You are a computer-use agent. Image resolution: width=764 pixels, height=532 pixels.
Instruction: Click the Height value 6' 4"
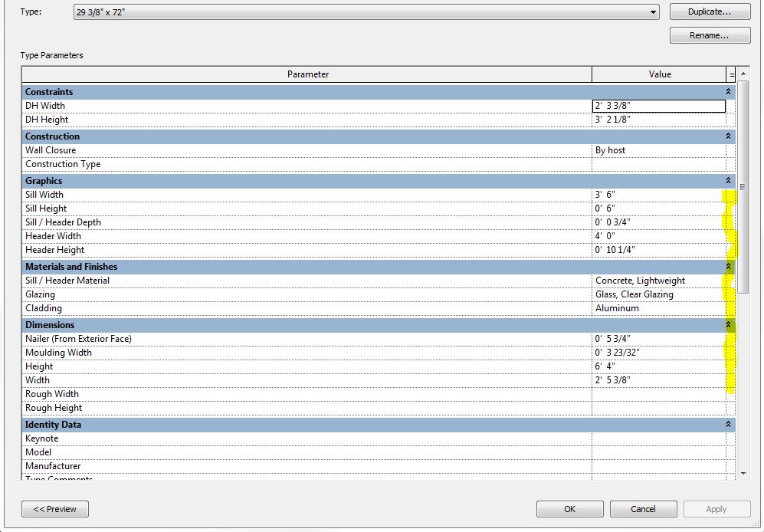click(x=659, y=366)
